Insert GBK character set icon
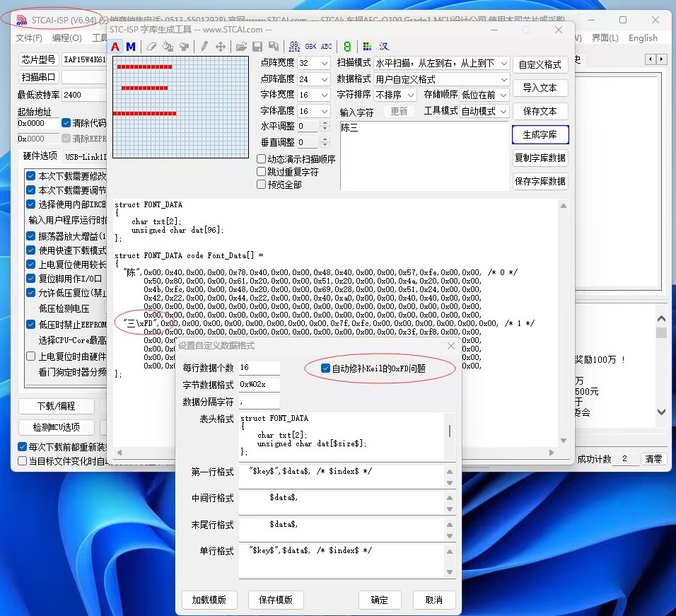Screen dimensions: 676x616 [x=311, y=47]
